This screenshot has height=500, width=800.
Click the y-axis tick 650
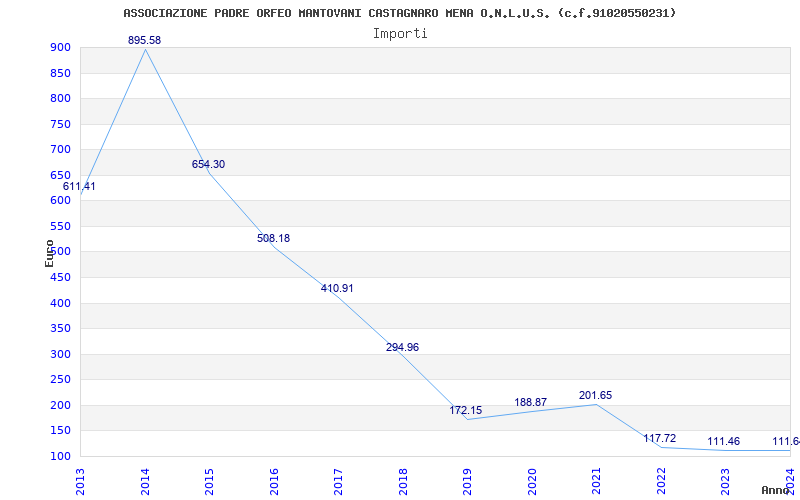(x=60, y=175)
